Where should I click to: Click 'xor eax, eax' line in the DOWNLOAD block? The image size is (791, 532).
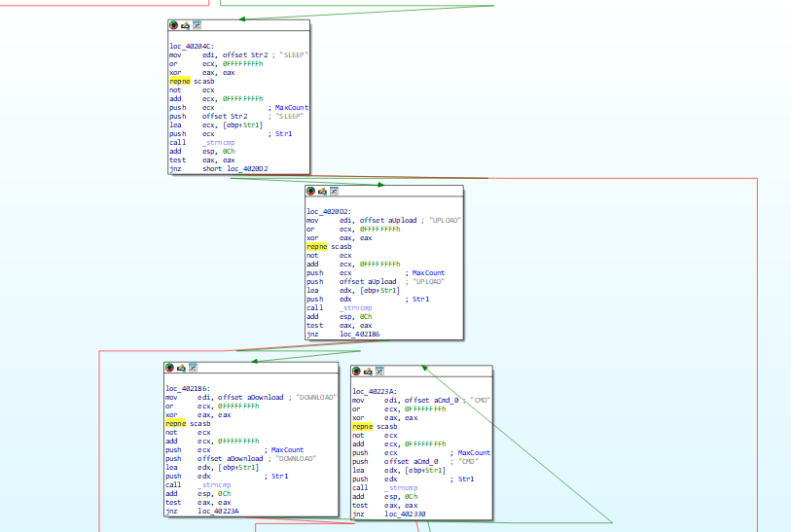click(198, 415)
